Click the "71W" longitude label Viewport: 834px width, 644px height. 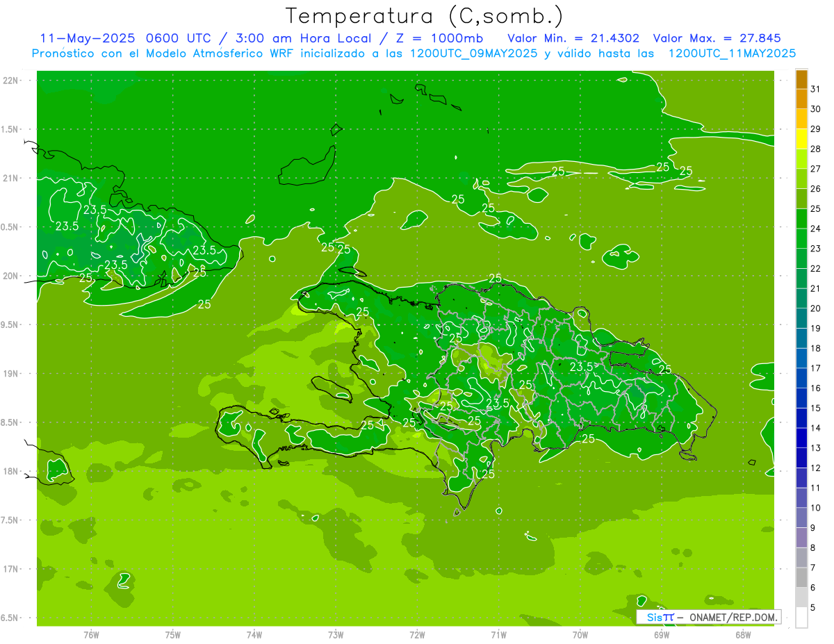click(x=498, y=634)
